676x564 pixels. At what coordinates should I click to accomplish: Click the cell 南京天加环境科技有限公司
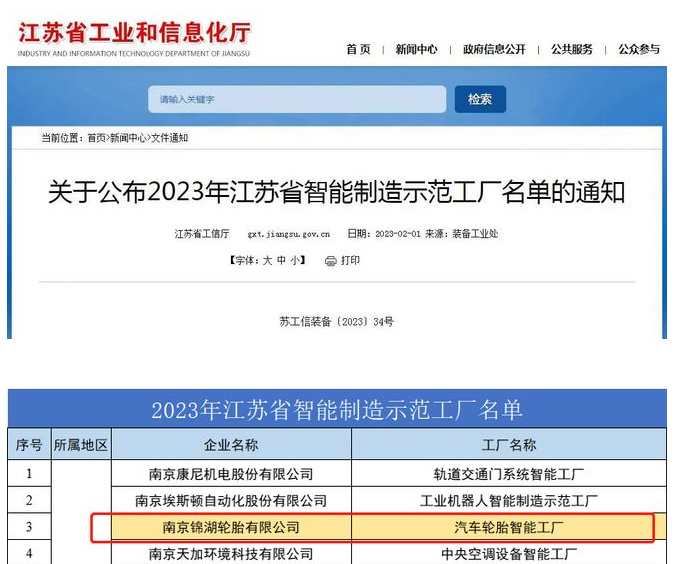coord(231,553)
